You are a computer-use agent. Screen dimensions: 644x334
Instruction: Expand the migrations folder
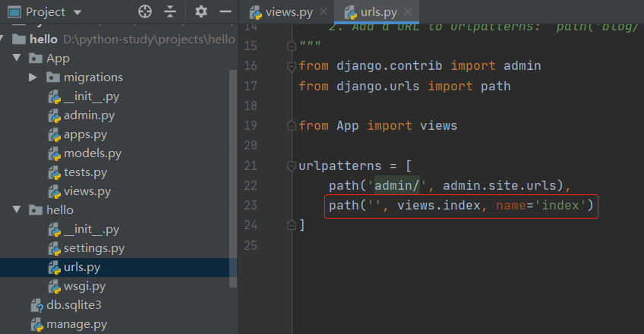(x=33, y=77)
